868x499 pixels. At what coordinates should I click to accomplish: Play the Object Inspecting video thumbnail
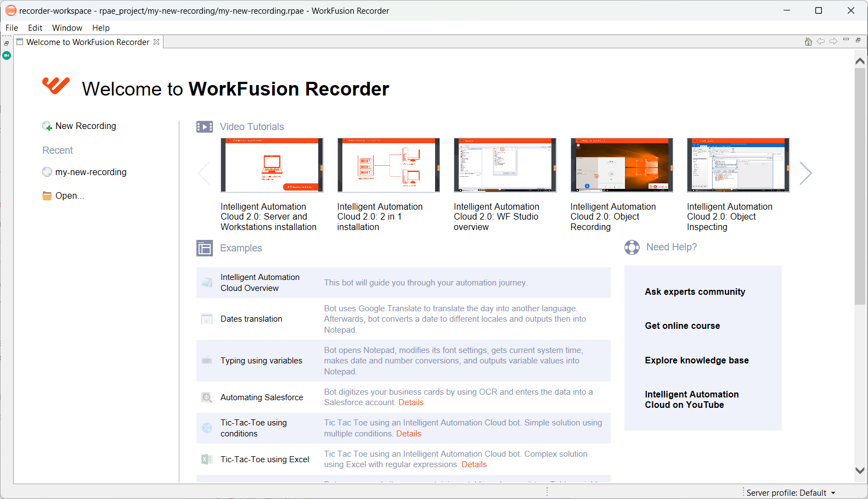pos(739,165)
